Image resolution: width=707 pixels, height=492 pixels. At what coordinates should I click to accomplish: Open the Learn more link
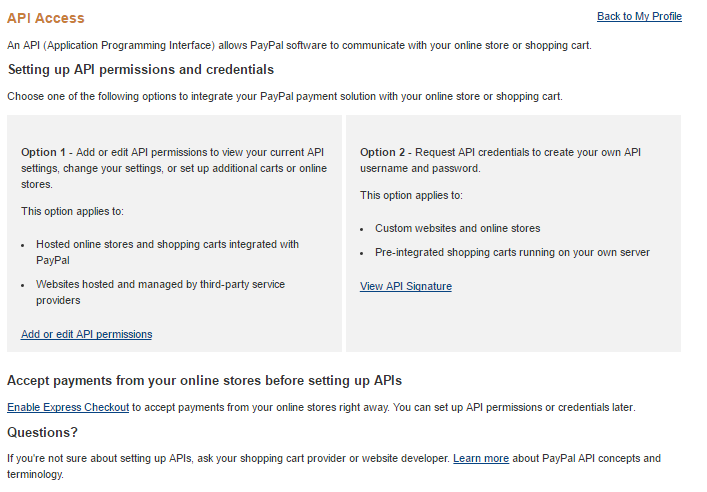pos(481,458)
